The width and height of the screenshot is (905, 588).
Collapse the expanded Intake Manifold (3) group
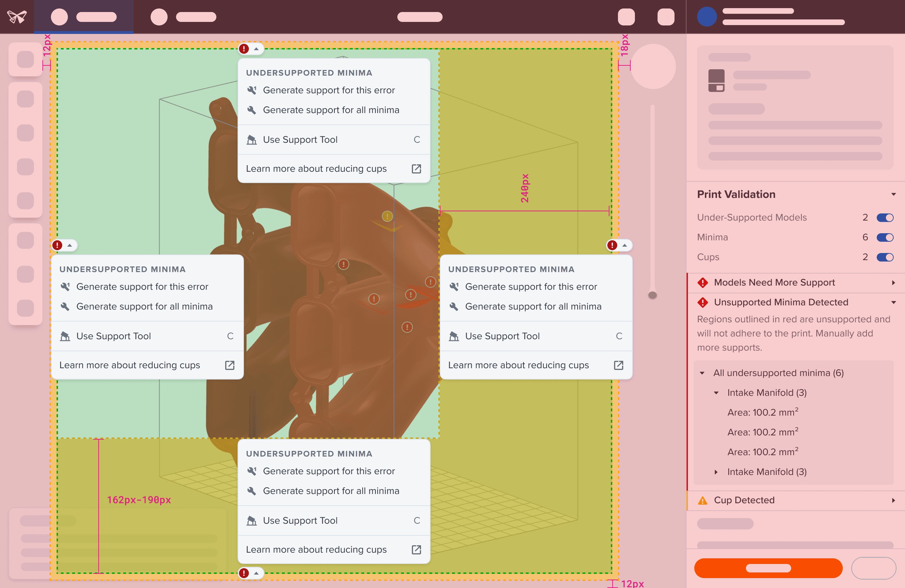point(716,393)
